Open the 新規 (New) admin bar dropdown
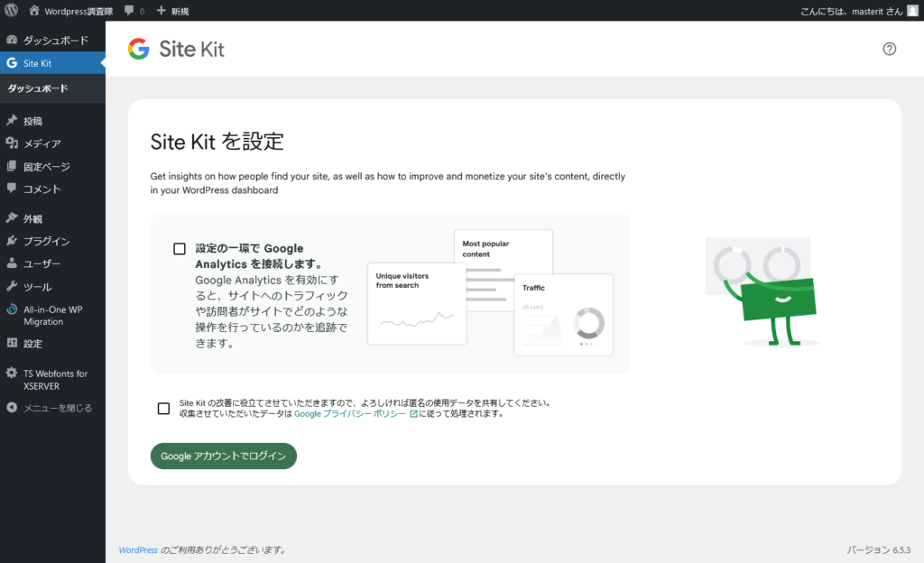The height and width of the screenshot is (563, 924). [x=173, y=11]
